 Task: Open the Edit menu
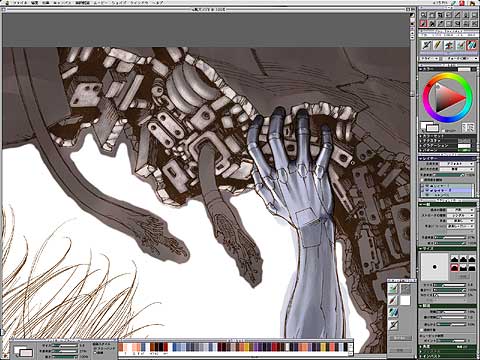click(x=35, y=3)
